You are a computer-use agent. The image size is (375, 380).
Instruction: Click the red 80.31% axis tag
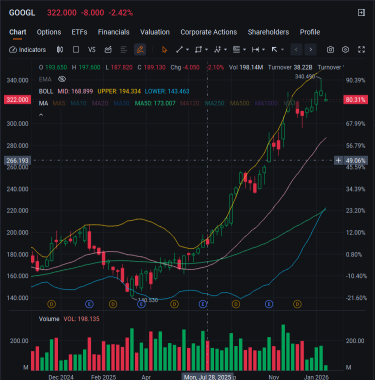[x=355, y=100]
